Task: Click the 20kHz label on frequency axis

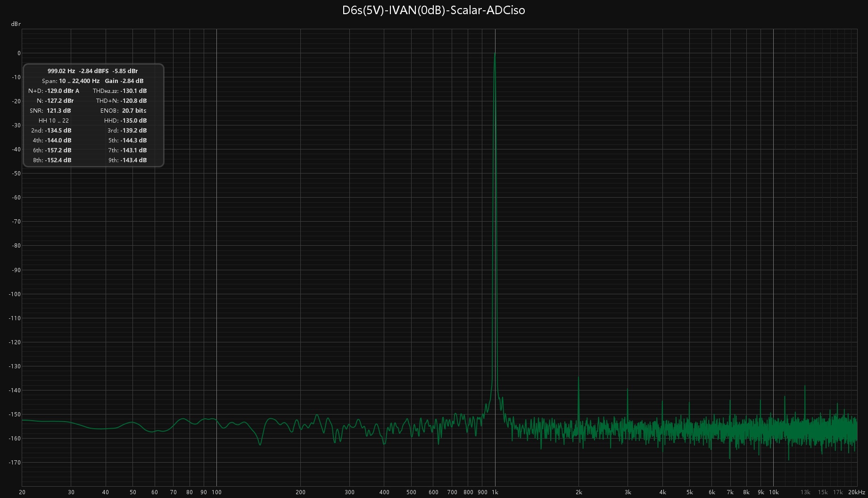Action: pyautogui.click(x=857, y=492)
